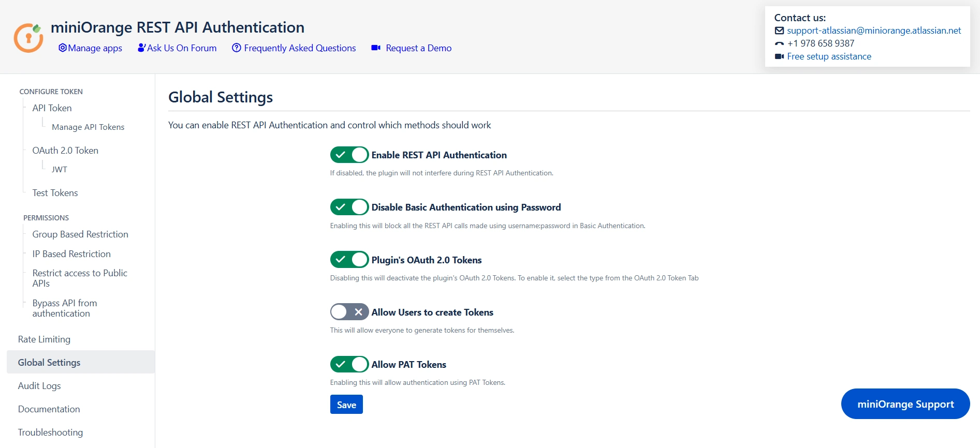Image resolution: width=980 pixels, height=448 pixels.
Task: Open Frequently Asked Questions link
Action: coord(300,48)
